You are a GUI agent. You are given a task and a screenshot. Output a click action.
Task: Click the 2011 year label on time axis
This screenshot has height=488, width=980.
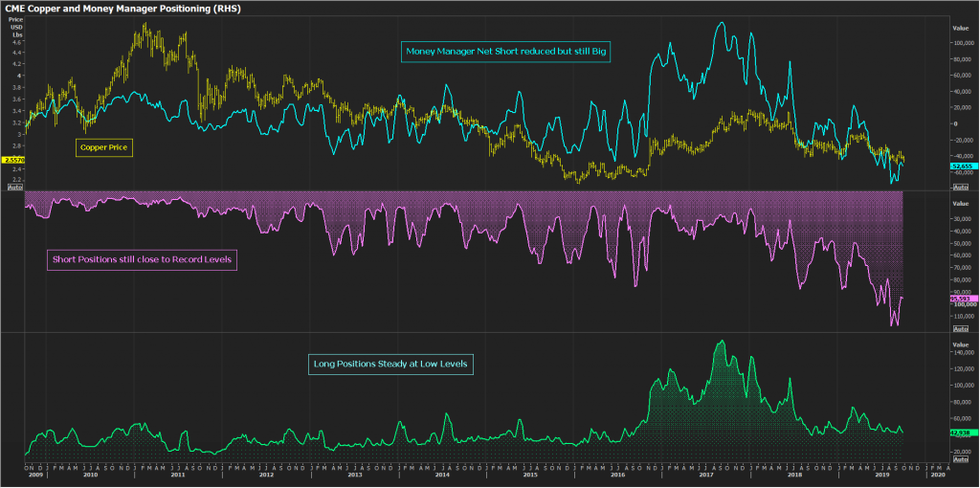(x=178, y=475)
